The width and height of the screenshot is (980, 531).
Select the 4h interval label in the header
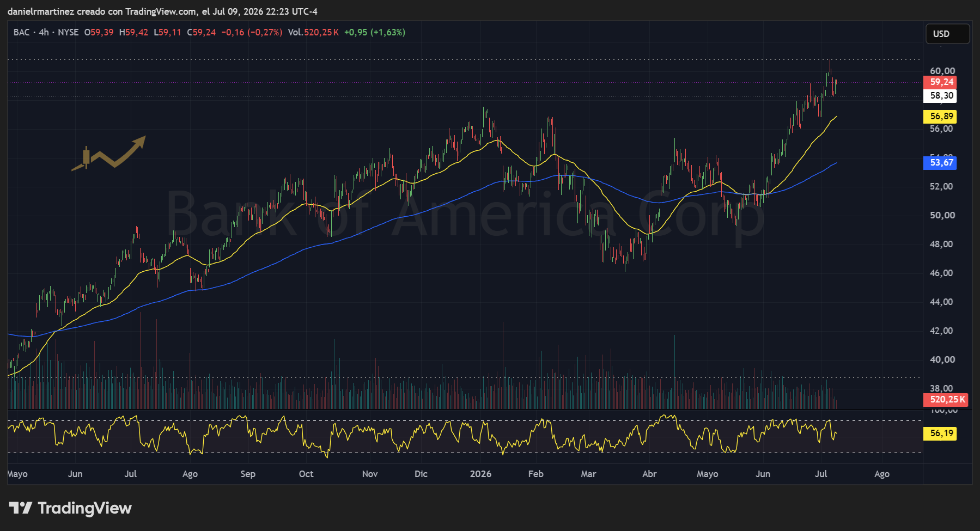(x=44, y=32)
